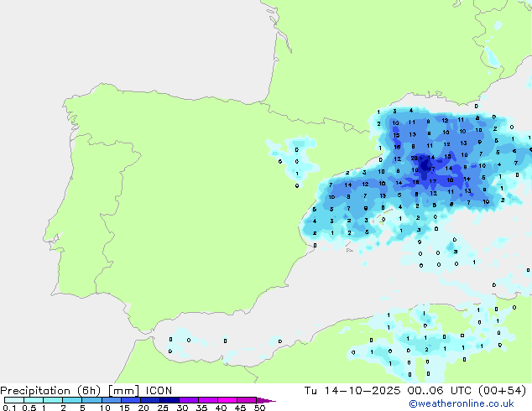Click the 45–50 mm legend color box

[247, 400]
